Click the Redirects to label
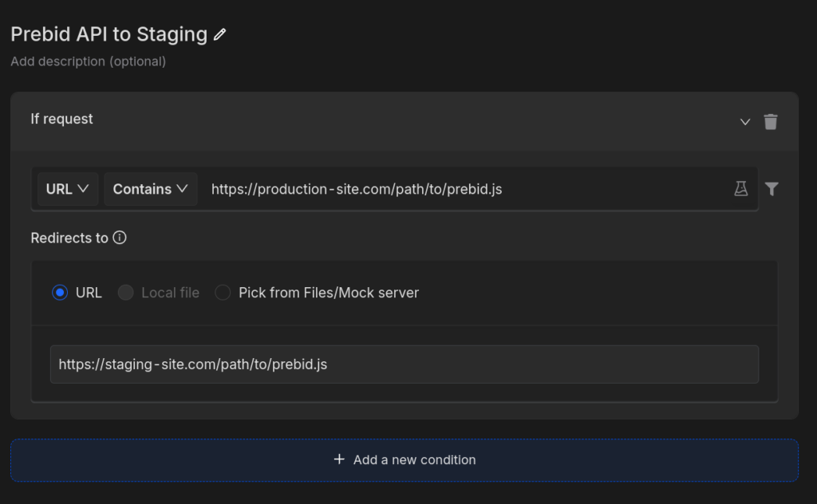The height and width of the screenshot is (504, 817). click(69, 238)
